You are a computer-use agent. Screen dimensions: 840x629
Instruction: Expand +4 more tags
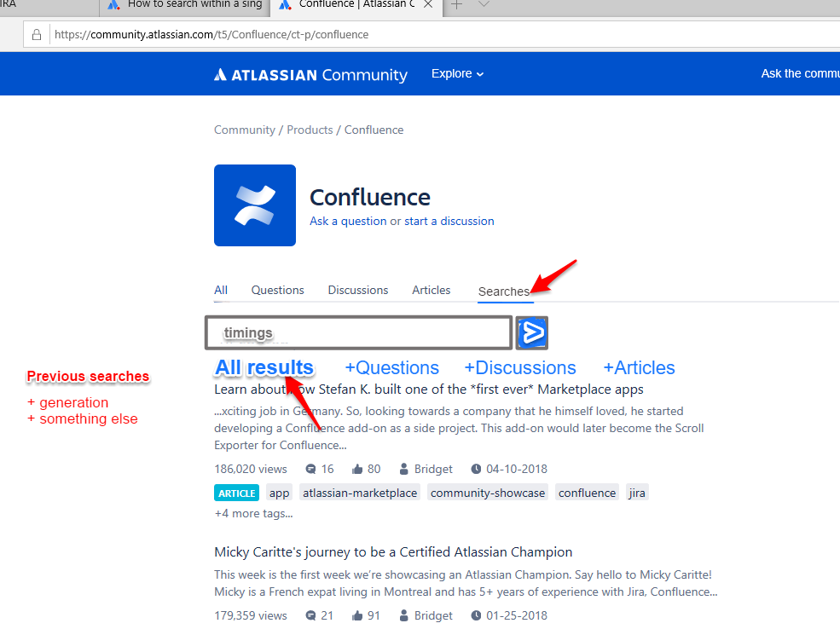[x=253, y=514]
